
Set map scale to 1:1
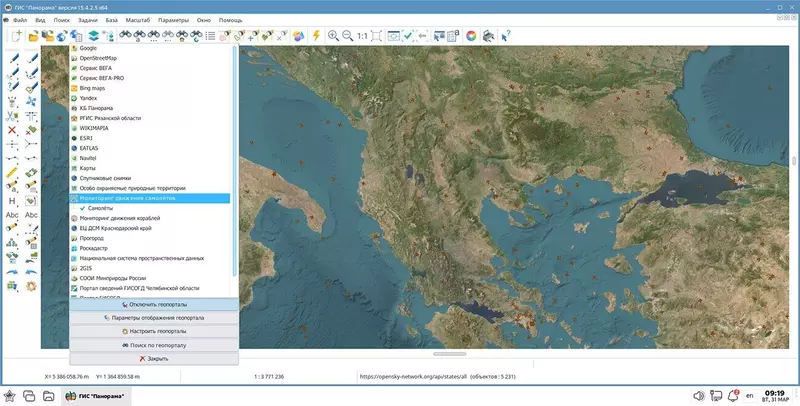pyautogui.click(x=363, y=36)
